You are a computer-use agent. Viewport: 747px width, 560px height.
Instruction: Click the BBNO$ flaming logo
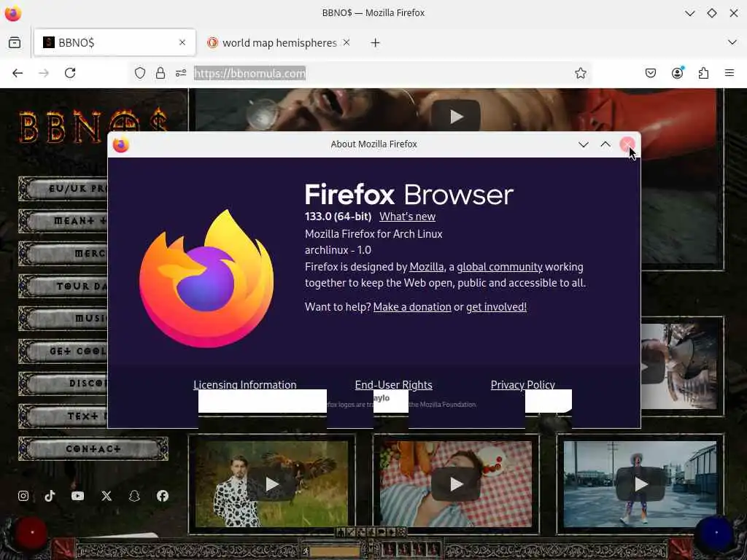click(93, 127)
